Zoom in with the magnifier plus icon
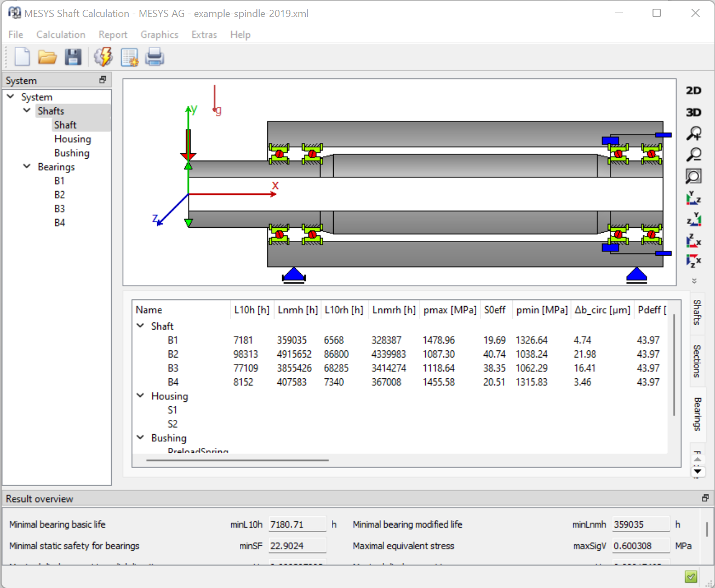Screen dimensions: 715x588 [x=694, y=134]
